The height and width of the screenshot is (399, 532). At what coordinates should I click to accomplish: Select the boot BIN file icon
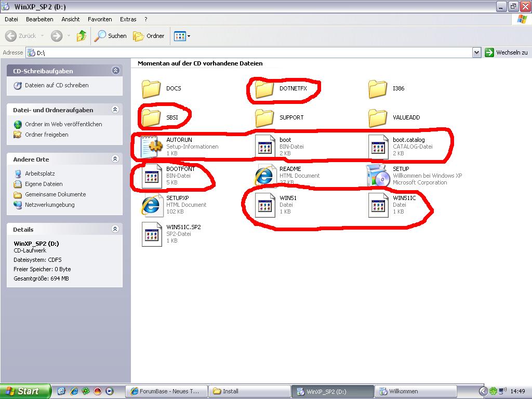[x=265, y=147]
